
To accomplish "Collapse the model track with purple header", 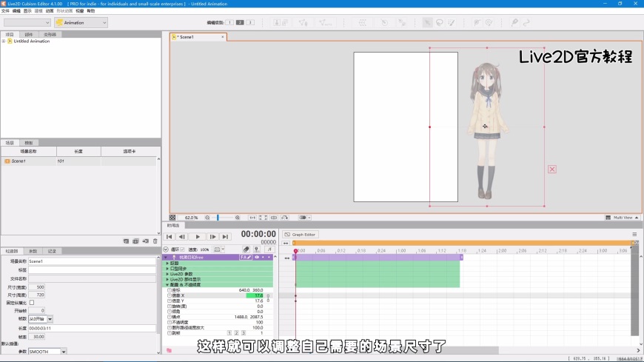I will [166, 257].
